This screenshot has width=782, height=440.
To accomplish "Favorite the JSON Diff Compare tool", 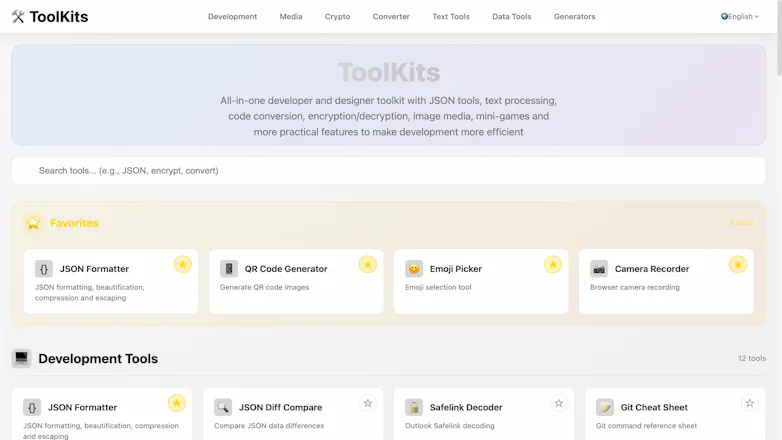I will tap(368, 403).
